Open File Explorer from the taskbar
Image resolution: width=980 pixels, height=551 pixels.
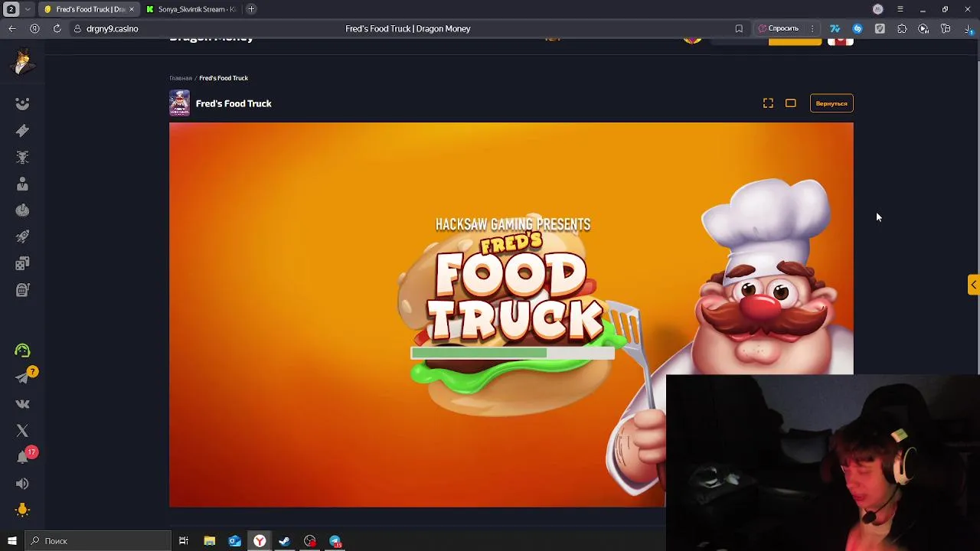tap(210, 541)
